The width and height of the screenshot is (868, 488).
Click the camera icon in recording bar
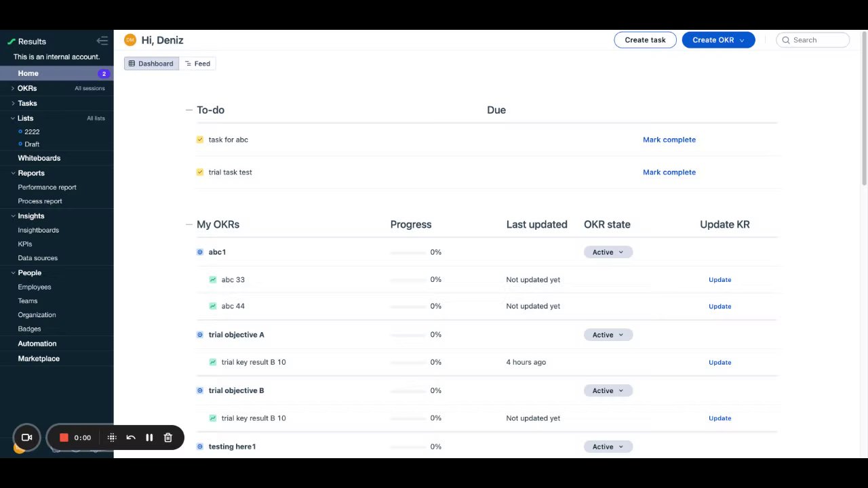click(27, 437)
